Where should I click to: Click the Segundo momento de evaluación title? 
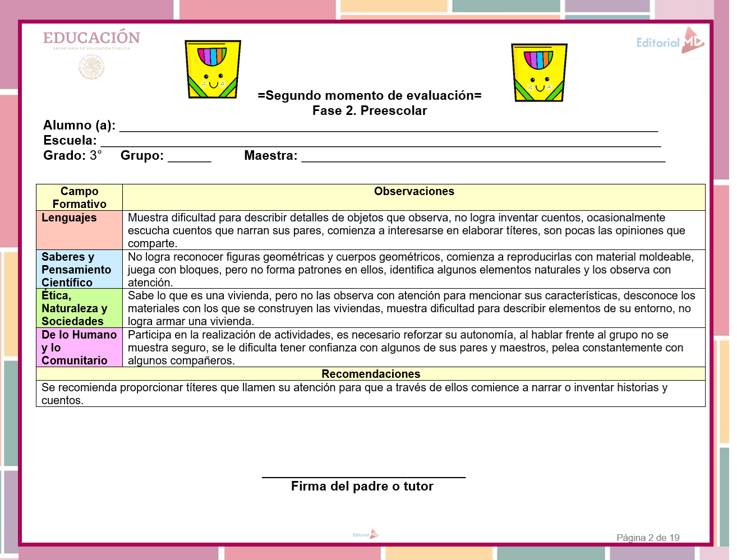(370, 95)
